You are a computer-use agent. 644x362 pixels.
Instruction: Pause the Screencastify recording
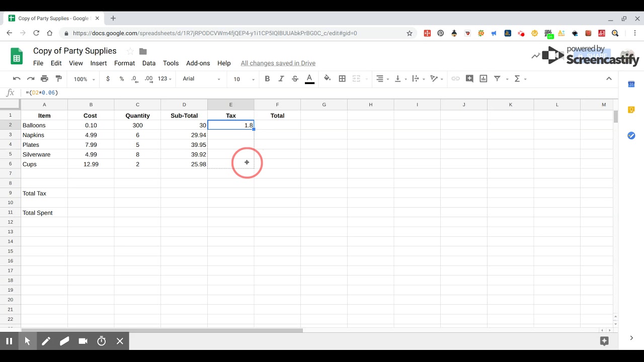[x=9, y=341]
